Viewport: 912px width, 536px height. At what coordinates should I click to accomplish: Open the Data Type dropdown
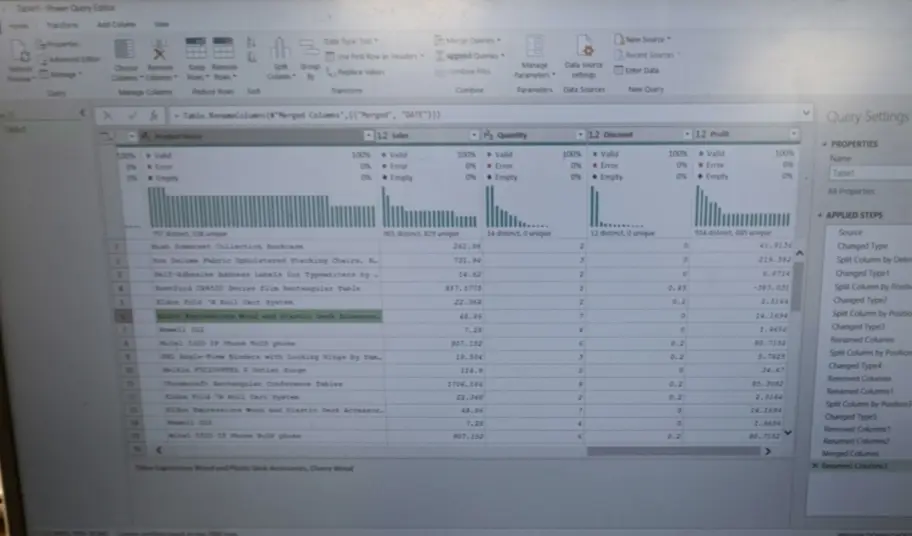(x=350, y=41)
